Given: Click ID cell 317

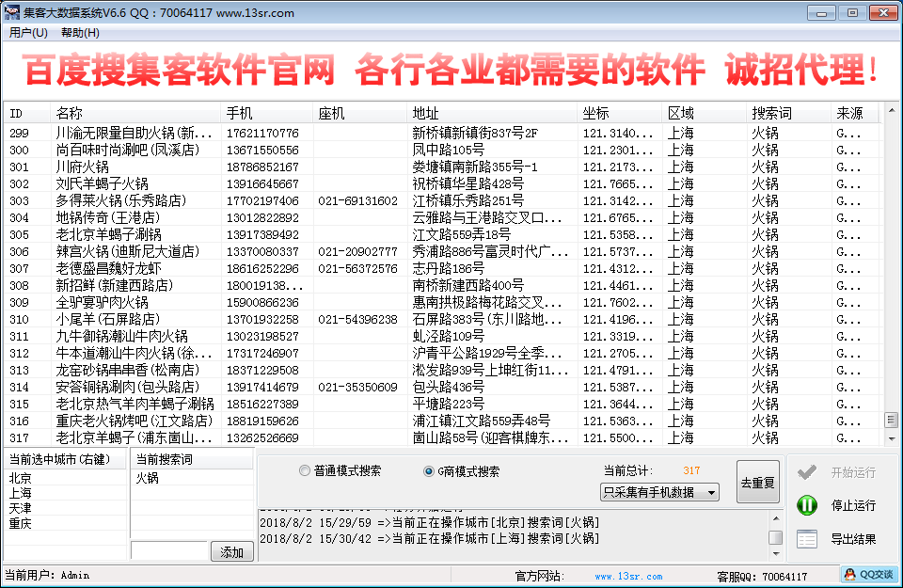Looking at the screenshot, I should [19, 438].
